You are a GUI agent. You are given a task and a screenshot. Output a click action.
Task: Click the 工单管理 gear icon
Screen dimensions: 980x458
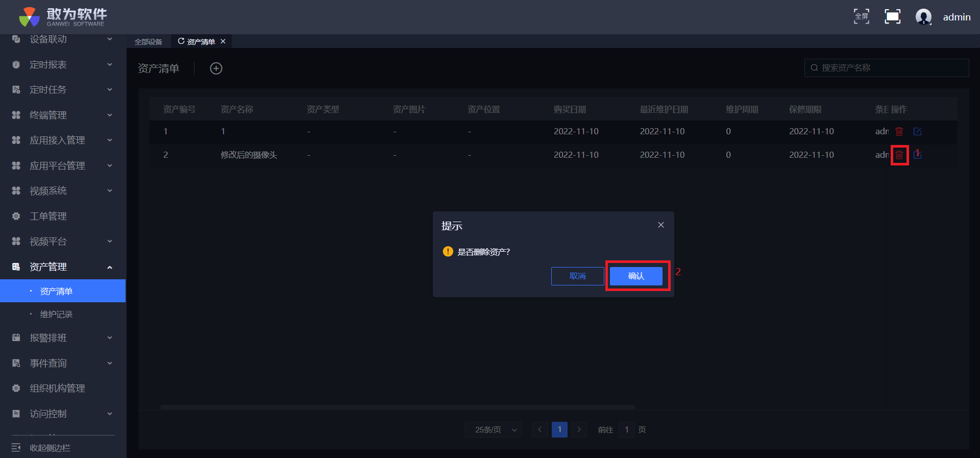pyautogui.click(x=16, y=216)
